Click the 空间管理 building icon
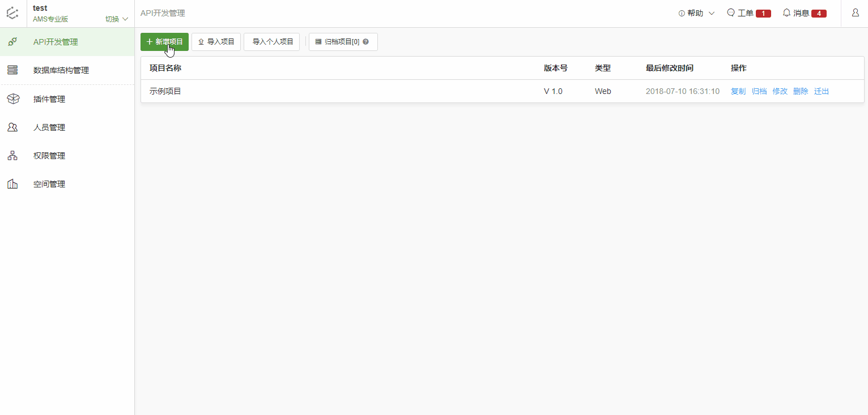Screen dimensions: 868x415 point(12,184)
